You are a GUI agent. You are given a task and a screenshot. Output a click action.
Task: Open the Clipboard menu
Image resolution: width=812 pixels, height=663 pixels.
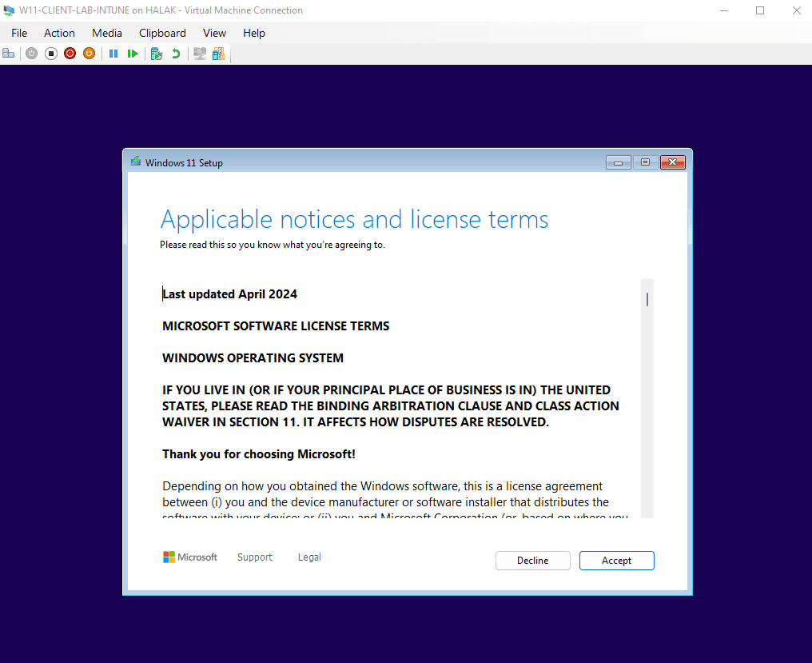(162, 33)
